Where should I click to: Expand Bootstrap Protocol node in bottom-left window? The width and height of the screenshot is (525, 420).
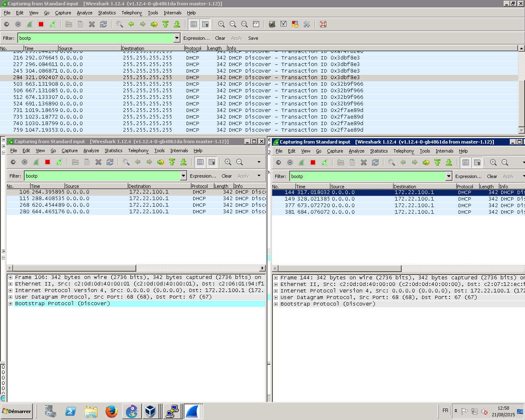10,304
